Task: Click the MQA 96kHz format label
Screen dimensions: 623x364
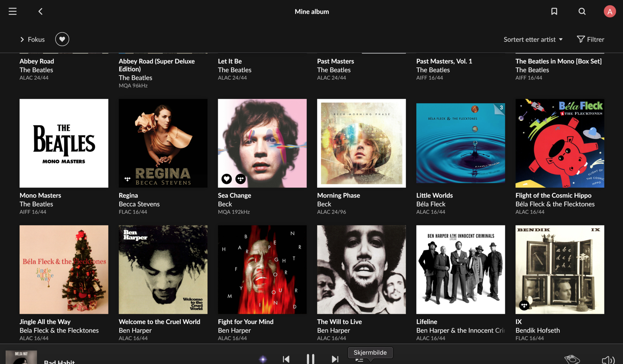Action: [133, 86]
